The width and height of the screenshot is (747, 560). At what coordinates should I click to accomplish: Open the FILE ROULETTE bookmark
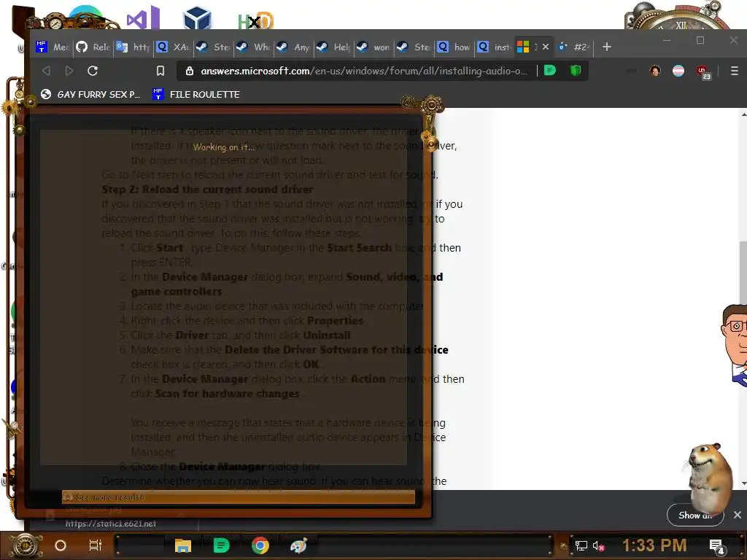point(196,94)
